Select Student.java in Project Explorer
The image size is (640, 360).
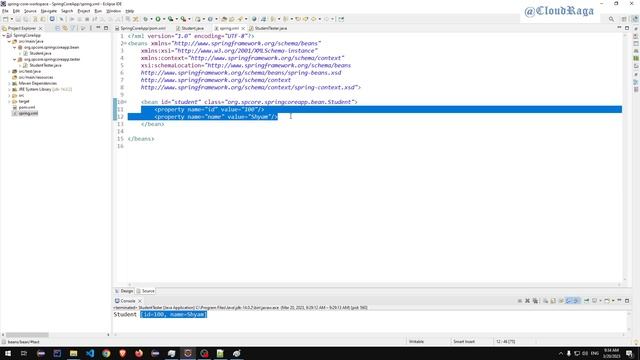tap(40, 53)
